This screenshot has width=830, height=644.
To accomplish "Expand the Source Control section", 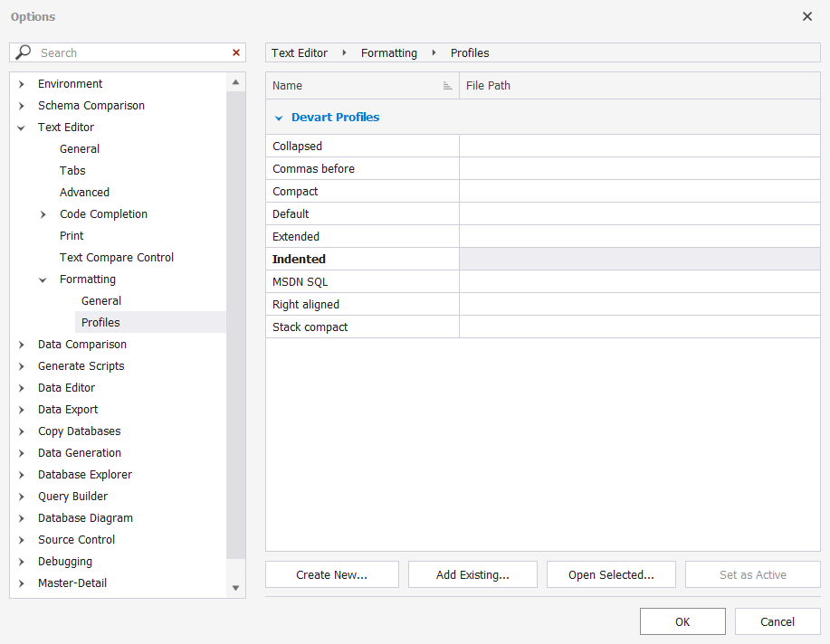I will click(20, 539).
